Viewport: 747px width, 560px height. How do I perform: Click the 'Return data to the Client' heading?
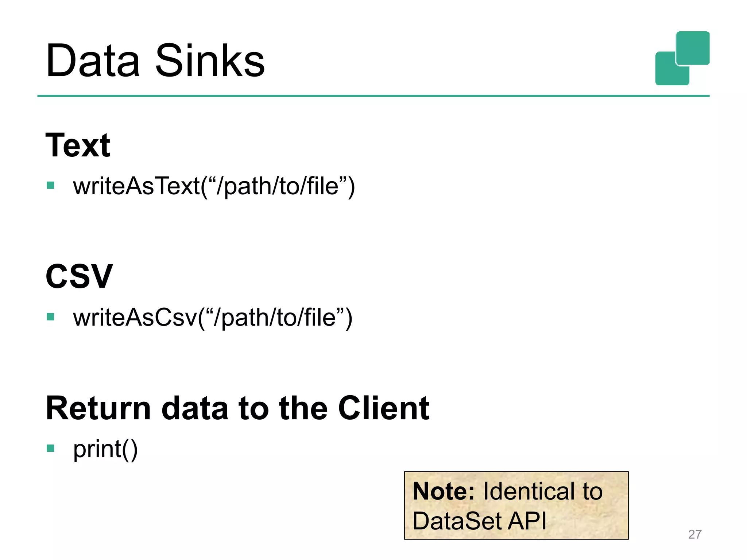point(237,408)
